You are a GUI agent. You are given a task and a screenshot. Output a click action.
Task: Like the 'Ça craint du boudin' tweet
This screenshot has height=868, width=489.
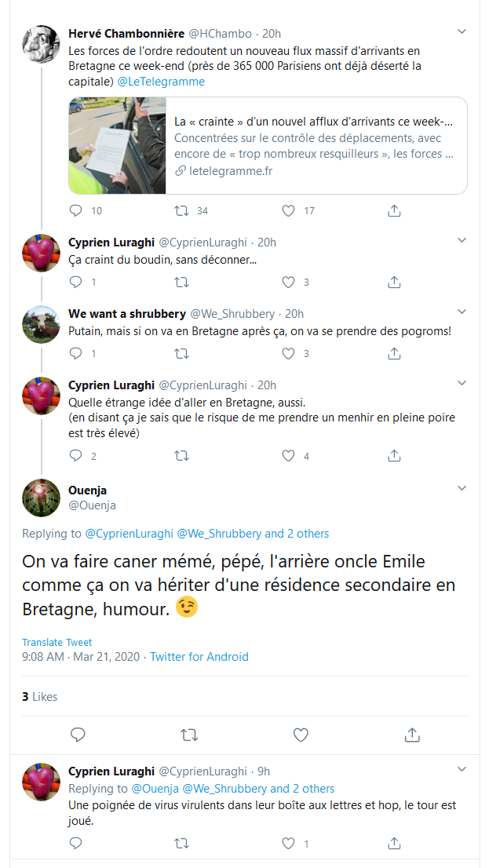(288, 282)
